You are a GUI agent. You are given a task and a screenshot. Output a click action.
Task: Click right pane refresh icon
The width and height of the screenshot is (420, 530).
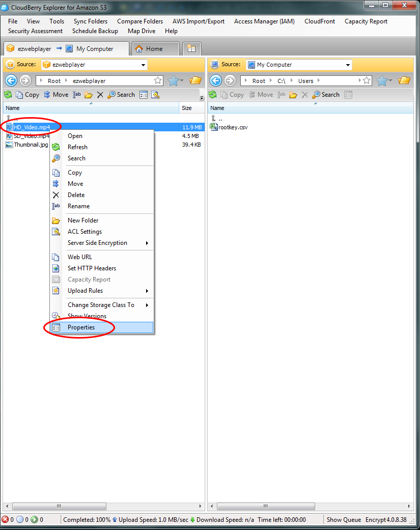[x=212, y=95]
